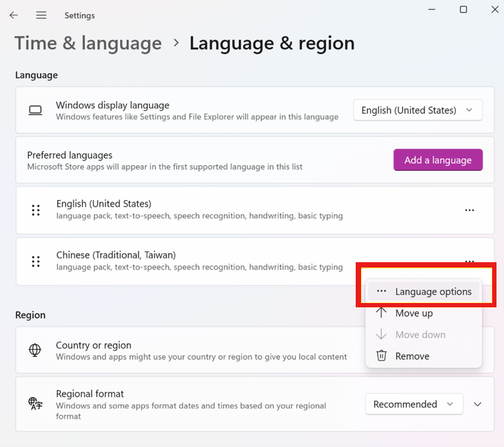The width and height of the screenshot is (504, 447).
Task: Go back with the arrow icon
Action: (x=13, y=15)
